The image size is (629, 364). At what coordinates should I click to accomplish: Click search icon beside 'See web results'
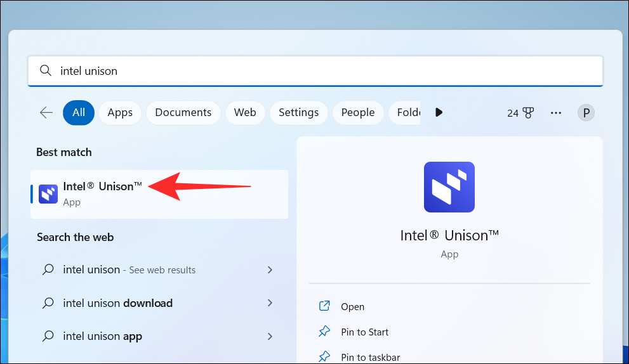pyautogui.click(x=48, y=270)
